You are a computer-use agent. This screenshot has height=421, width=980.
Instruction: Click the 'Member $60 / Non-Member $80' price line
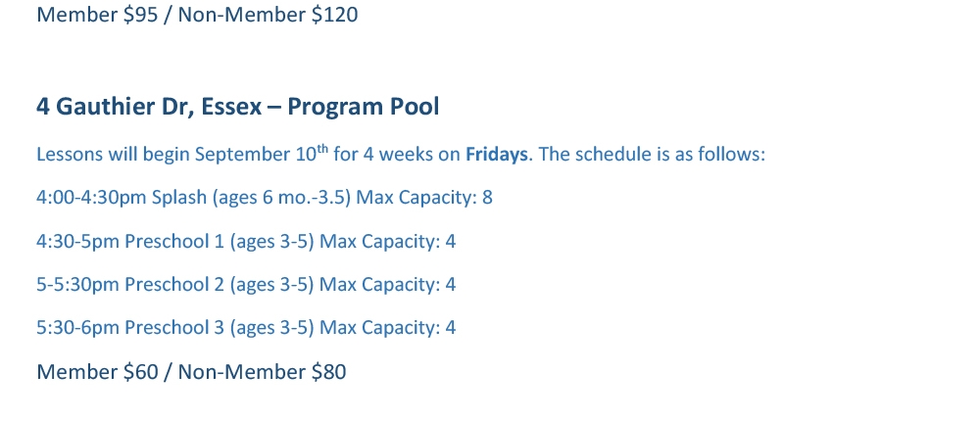point(191,372)
